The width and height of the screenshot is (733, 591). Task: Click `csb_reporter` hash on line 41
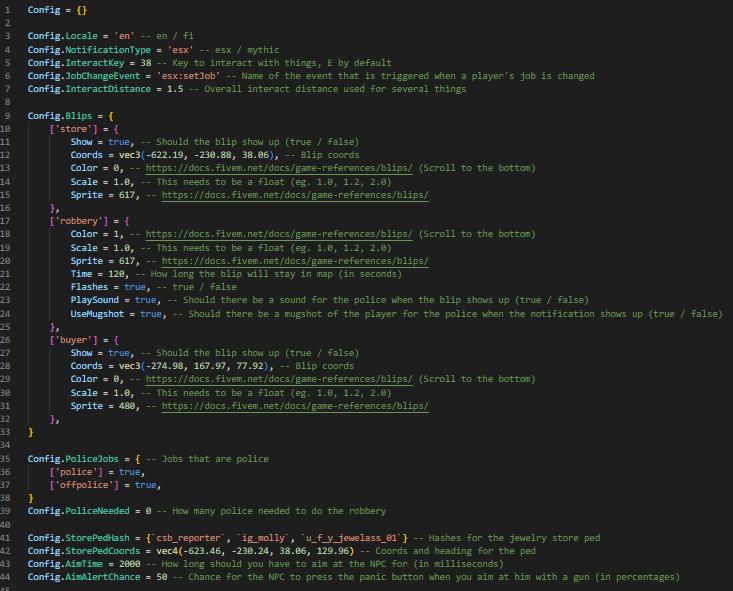188,538
